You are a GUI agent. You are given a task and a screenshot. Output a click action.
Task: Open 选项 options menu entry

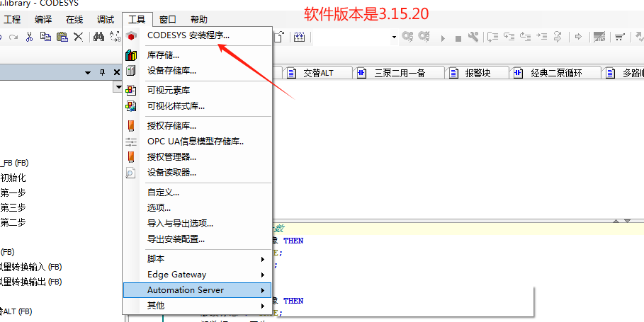tap(198, 208)
